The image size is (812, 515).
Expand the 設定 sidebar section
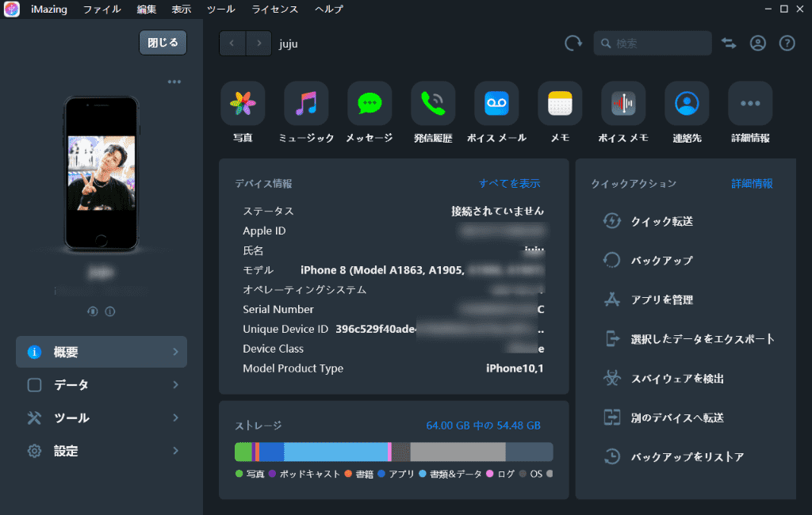click(x=101, y=451)
